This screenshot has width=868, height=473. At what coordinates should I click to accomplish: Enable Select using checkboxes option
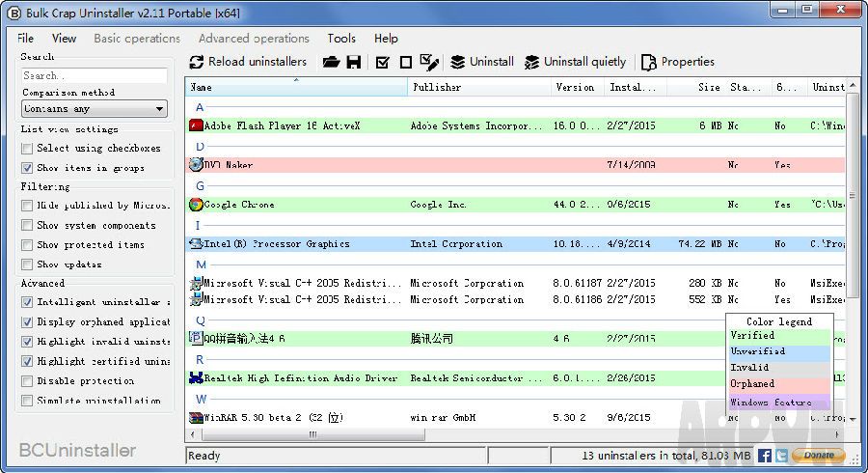[27, 149]
